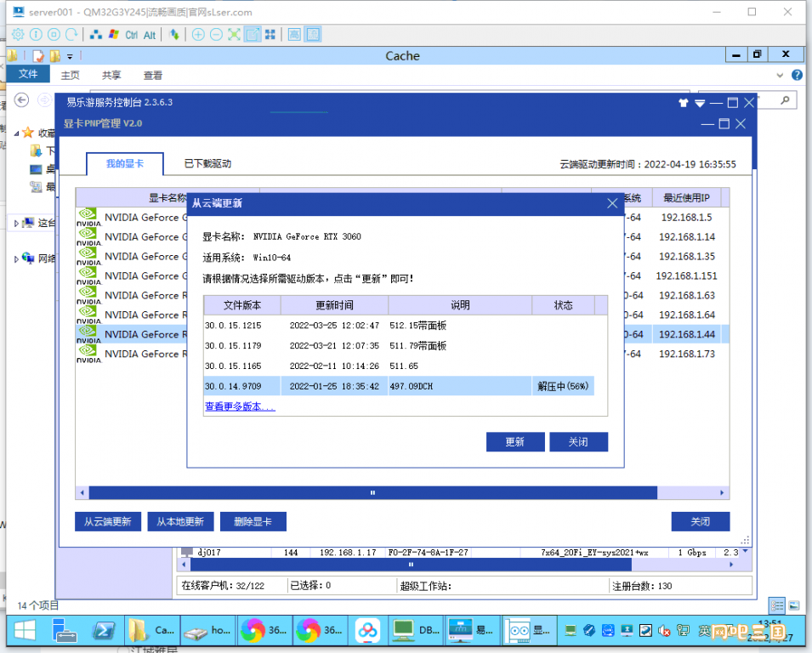Image resolution: width=812 pixels, height=653 pixels.
Task: Open Windows Start button
Action: tap(26, 630)
